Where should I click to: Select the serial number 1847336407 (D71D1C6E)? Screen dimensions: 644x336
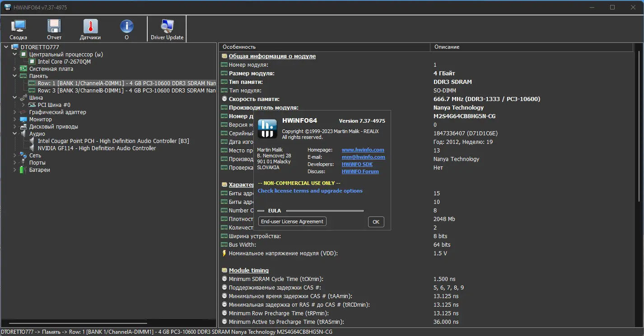pos(466,133)
